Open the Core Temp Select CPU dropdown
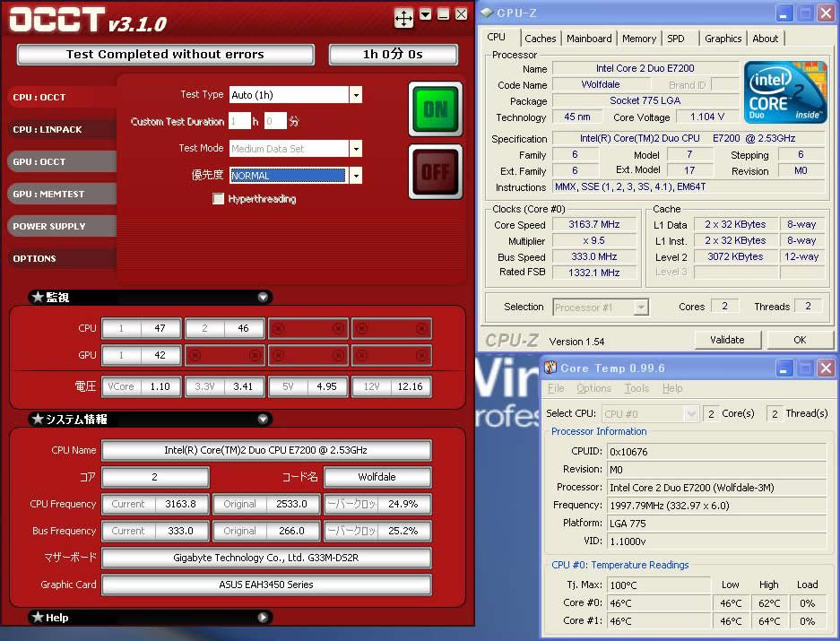 click(x=691, y=414)
